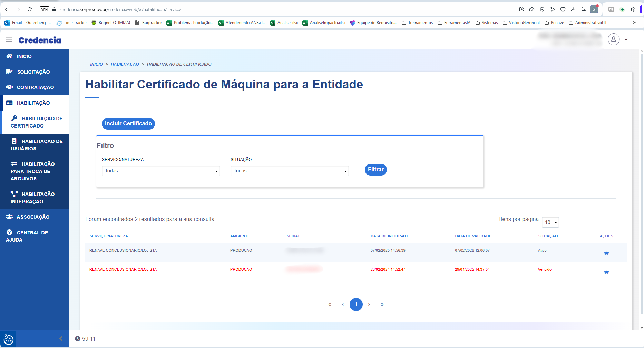Screen dimensions: 644x348
Task: Open HABILITAÇÃO INTEGRAÇÃO submenu item
Action: click(x=35, y=198)
